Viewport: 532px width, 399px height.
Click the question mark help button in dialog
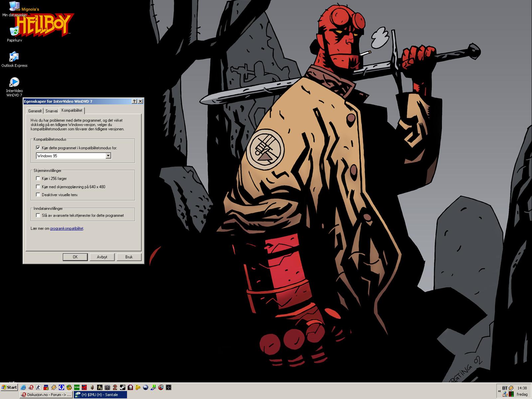click(x=134, y=101)
